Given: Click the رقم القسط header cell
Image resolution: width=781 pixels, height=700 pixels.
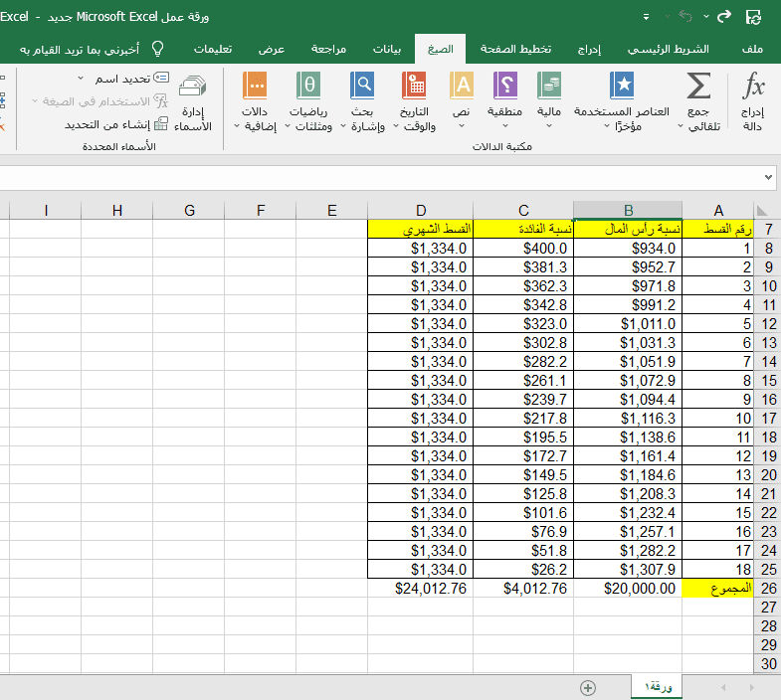Looking at the screenshot, I should [717, 229].
